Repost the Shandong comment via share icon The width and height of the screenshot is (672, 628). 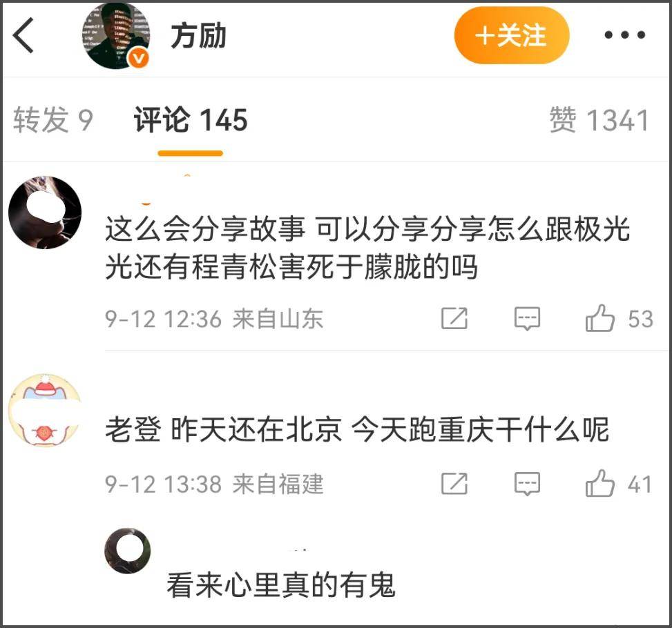click(454, 318)
